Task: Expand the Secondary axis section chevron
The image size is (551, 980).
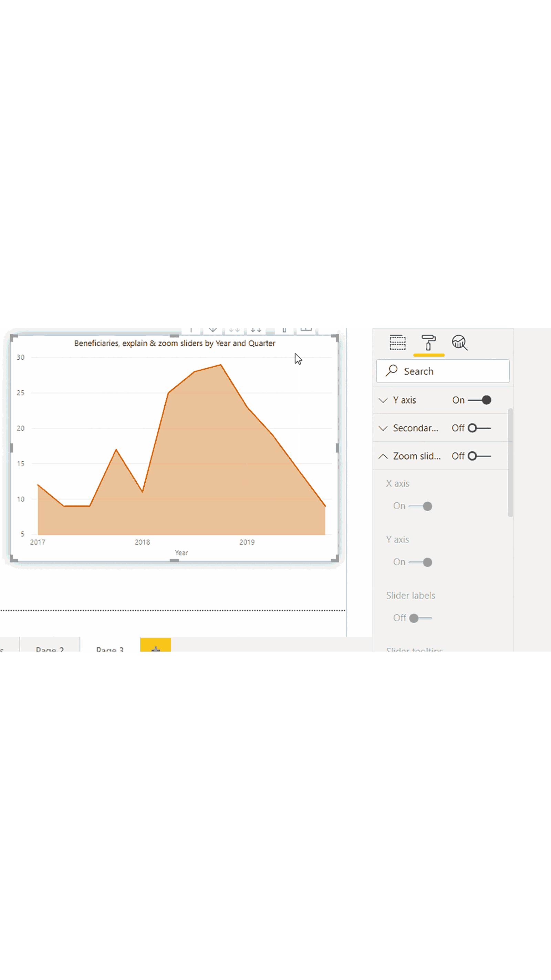Action: point(383,428)
